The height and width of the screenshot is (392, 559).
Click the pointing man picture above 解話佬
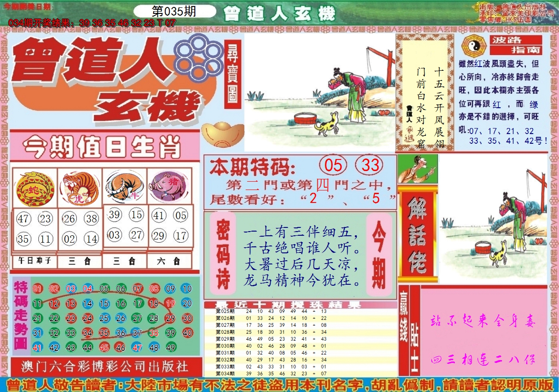pos(417,169)
